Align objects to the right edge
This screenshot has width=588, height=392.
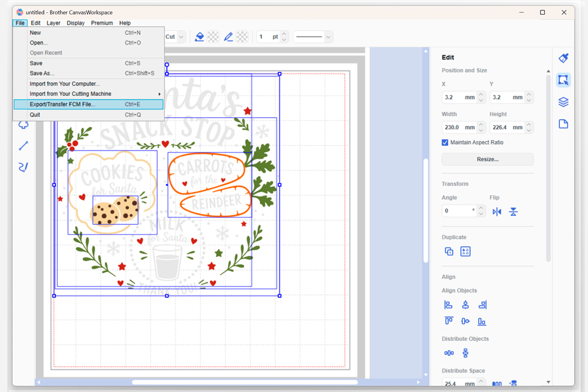click(482, 305)
